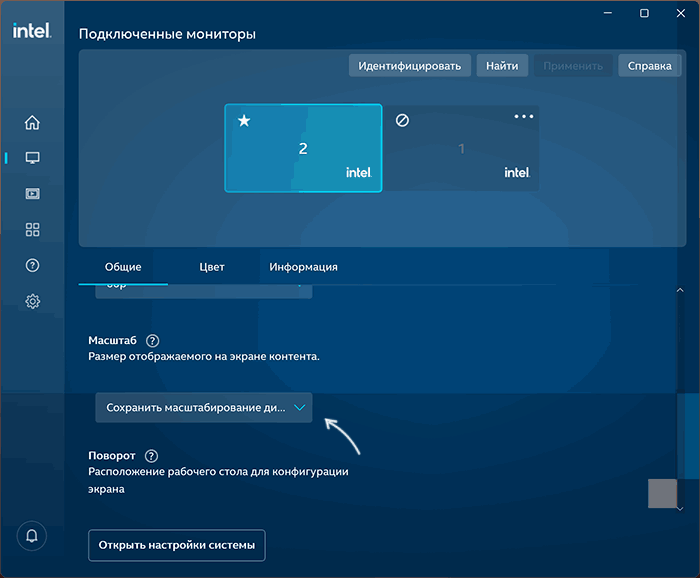Go to the Home icon in sidebar
This screenshot has width=700, height=578.
pos(32,122)
